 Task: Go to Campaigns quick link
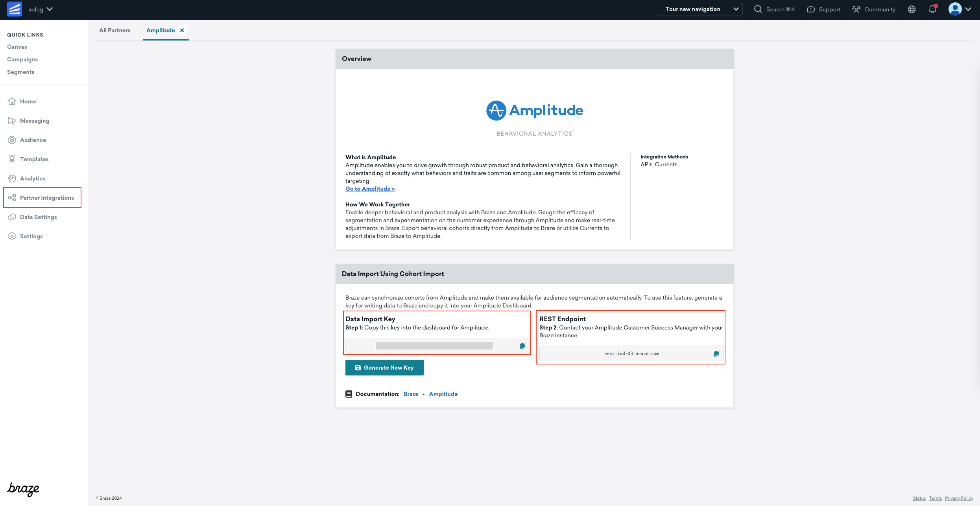[x=22, y=59]
